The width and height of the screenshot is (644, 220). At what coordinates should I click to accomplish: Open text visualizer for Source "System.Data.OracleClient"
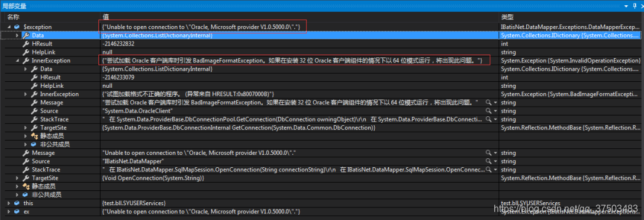tap(488, 111)
